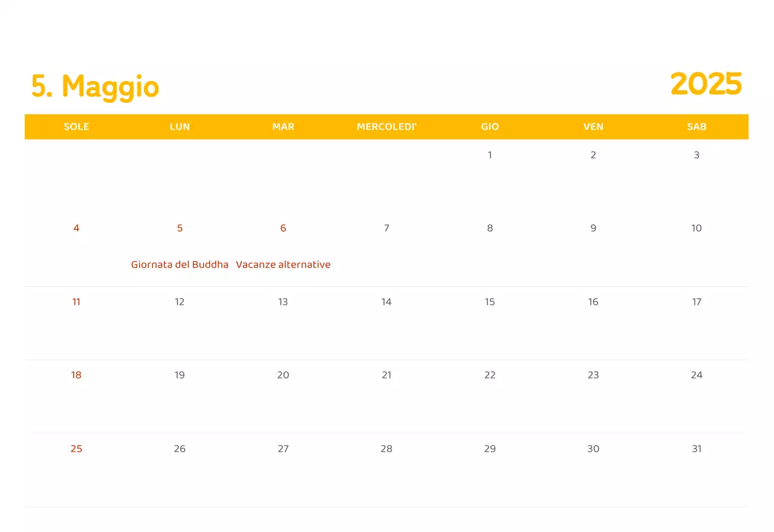Select date 31, the final day
774x532 pixels.
pyautogui.click(x=697, y=449)
